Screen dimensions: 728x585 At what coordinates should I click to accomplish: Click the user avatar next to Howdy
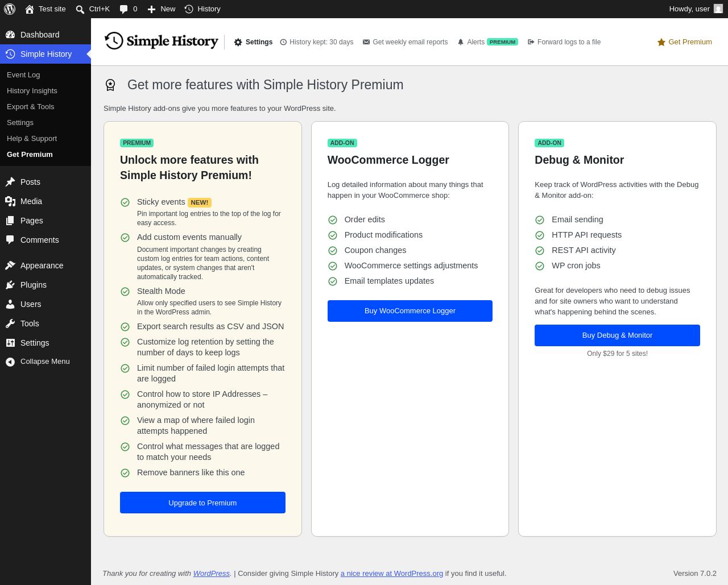718,9
